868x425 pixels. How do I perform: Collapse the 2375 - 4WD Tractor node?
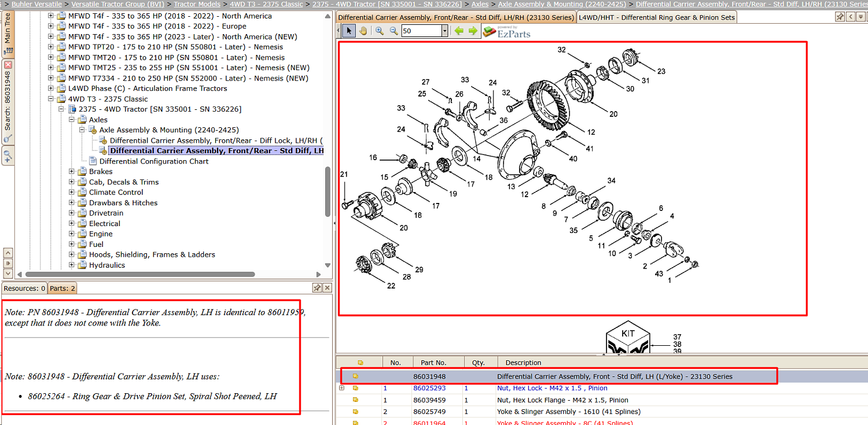(61, 109)
